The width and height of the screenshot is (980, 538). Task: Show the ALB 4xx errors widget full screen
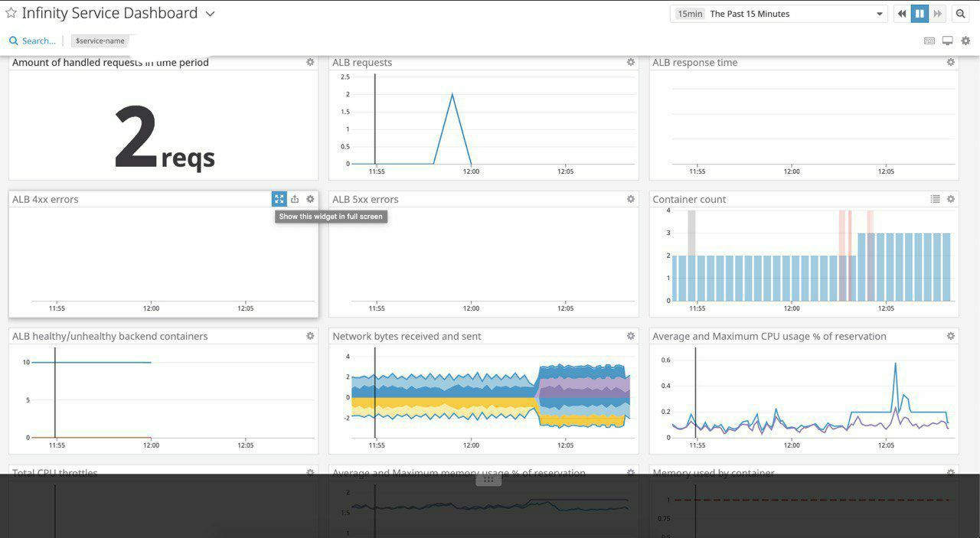point(279,199)
